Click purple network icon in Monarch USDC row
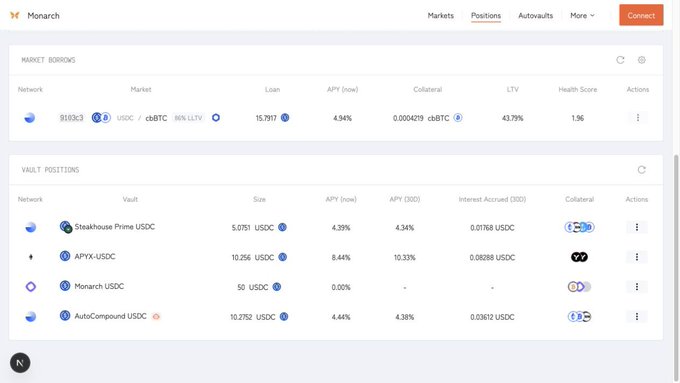This screenshot has height=383, width=680. point(30,287)
